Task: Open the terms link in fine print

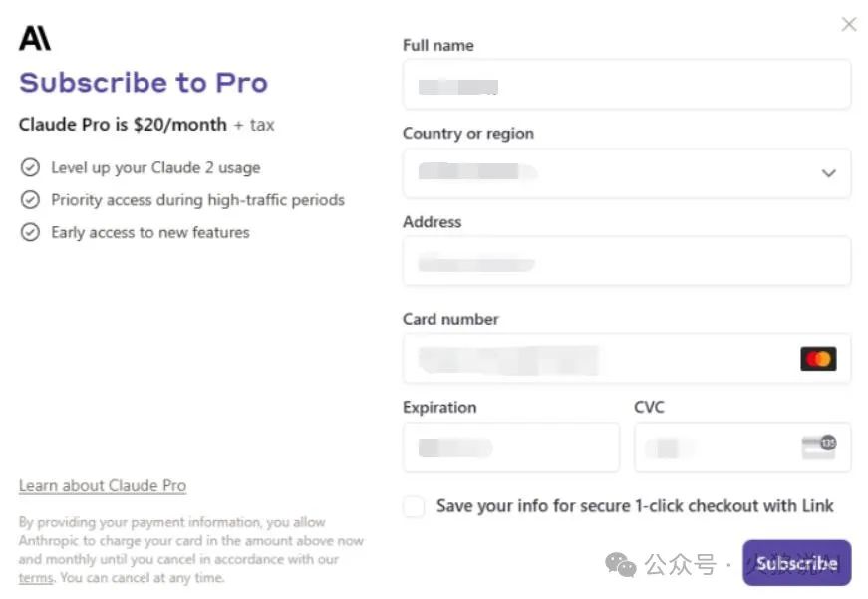Action: point(36,578)
